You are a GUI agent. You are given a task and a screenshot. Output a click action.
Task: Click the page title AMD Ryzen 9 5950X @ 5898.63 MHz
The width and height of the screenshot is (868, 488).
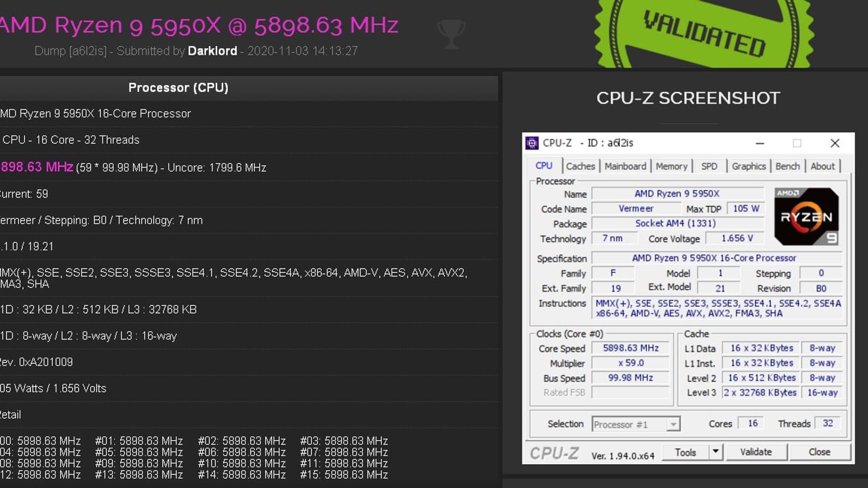tap(199, 25)
